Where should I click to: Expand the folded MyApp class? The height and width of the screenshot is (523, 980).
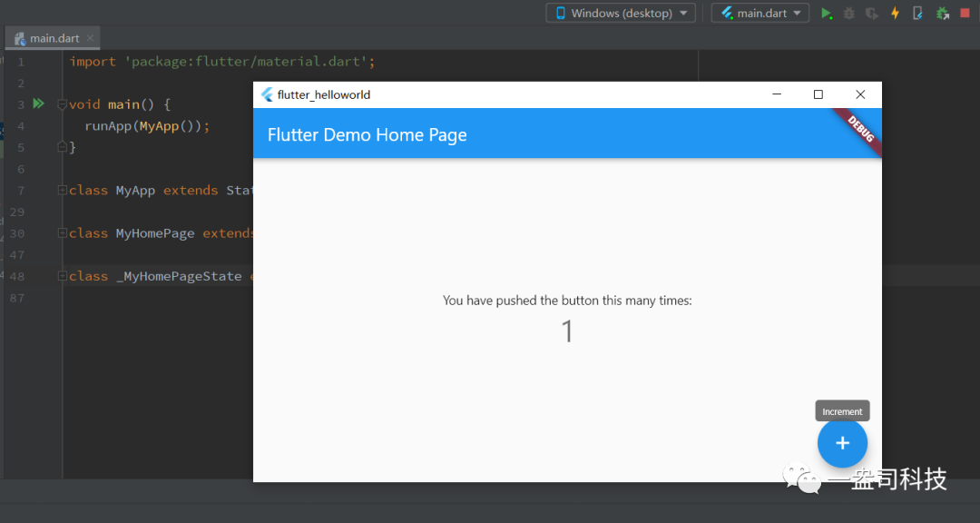(x=62, y=190)
